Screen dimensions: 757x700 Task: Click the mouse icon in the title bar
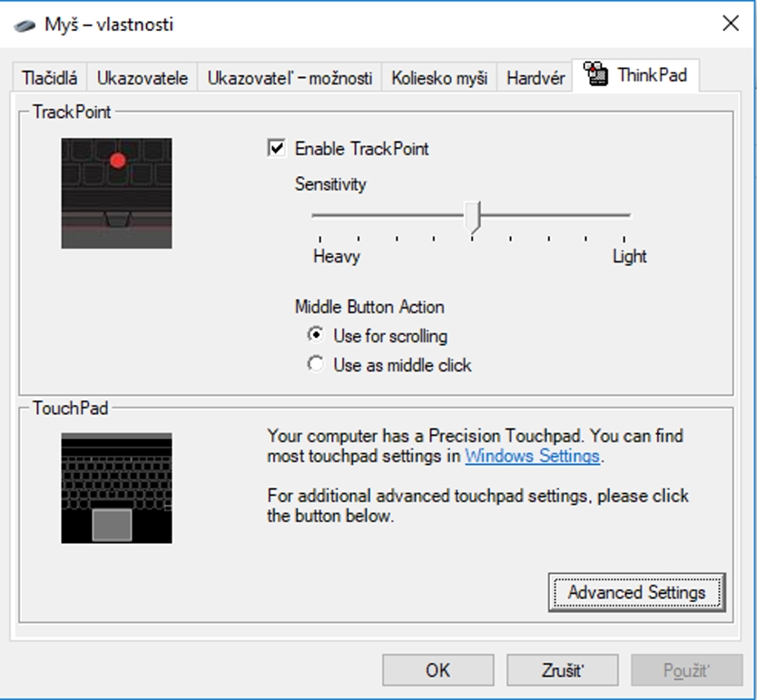tap(25, 25)
